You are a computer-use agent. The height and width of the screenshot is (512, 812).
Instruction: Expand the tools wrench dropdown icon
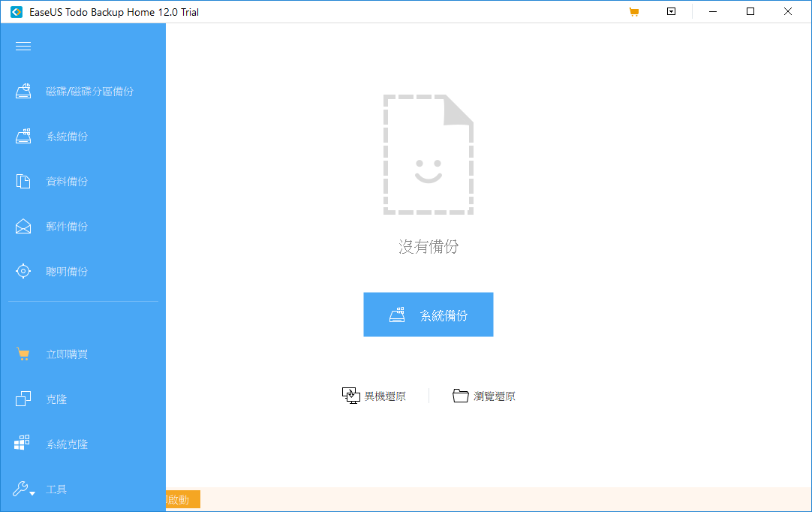click(23, 489)
